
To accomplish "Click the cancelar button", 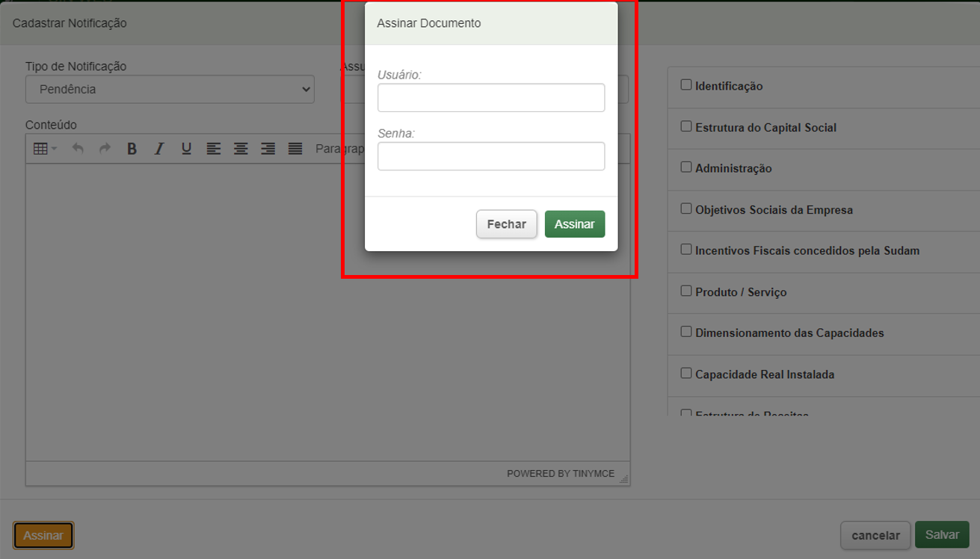I will point(875,535).
